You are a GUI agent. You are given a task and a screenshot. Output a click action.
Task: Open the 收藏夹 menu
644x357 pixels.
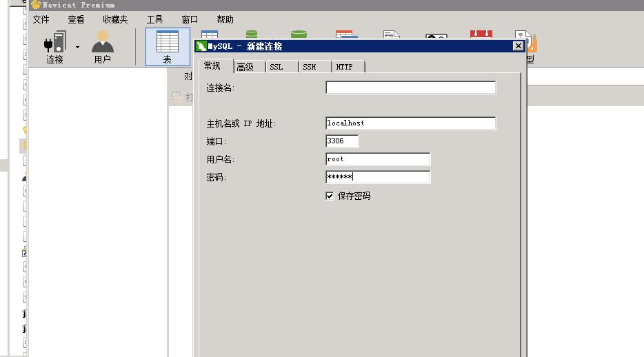(115, 19)
